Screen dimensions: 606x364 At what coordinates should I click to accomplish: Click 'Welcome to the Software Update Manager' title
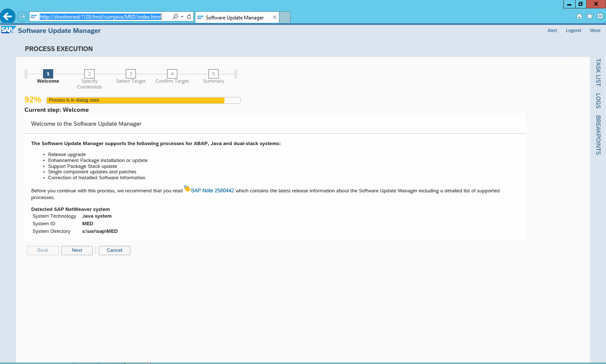[86, 124]
